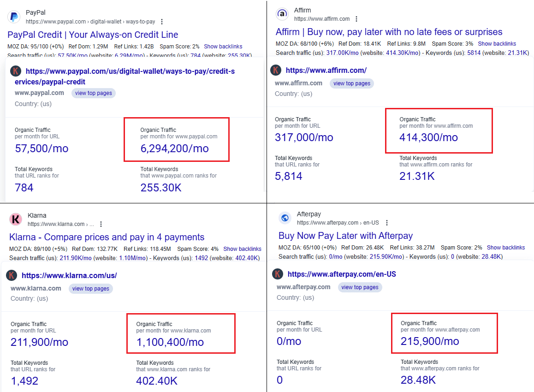This screenshot has width=534, height=392.
Task: Click 211.90K/mo search traffic link under Klarna
Action: [76, 258]
